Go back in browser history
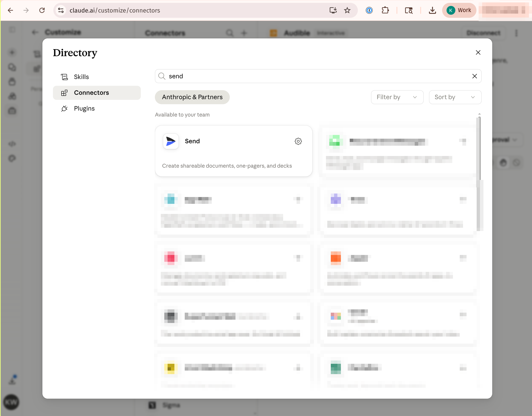The width and height of the screenshot is (532, 416). tap(10, 10)
